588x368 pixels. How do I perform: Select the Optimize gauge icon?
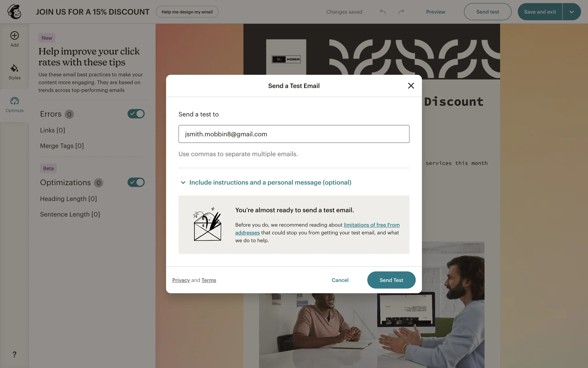coord(14,101)
